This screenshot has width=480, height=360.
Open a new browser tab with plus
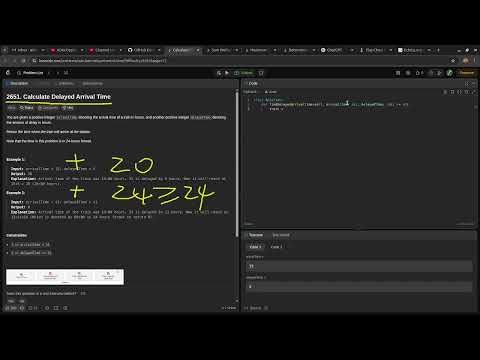tap(438, 50)
